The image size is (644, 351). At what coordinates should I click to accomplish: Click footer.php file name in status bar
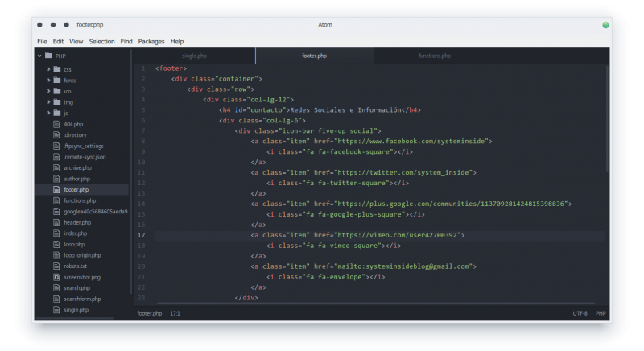(150, 313)
